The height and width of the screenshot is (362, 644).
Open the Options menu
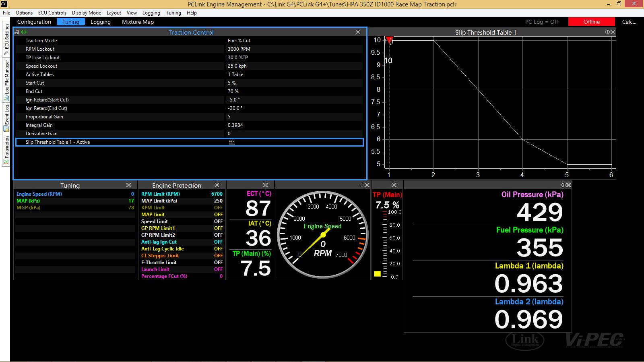tap(24, 13)
